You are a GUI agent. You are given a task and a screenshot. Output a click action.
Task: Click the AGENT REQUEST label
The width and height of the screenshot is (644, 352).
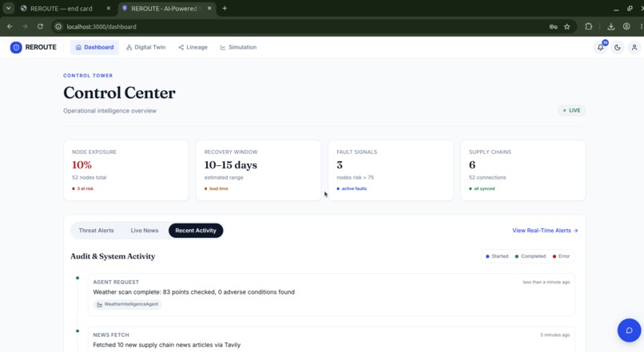pyautogui.click(x=116, y=283)
